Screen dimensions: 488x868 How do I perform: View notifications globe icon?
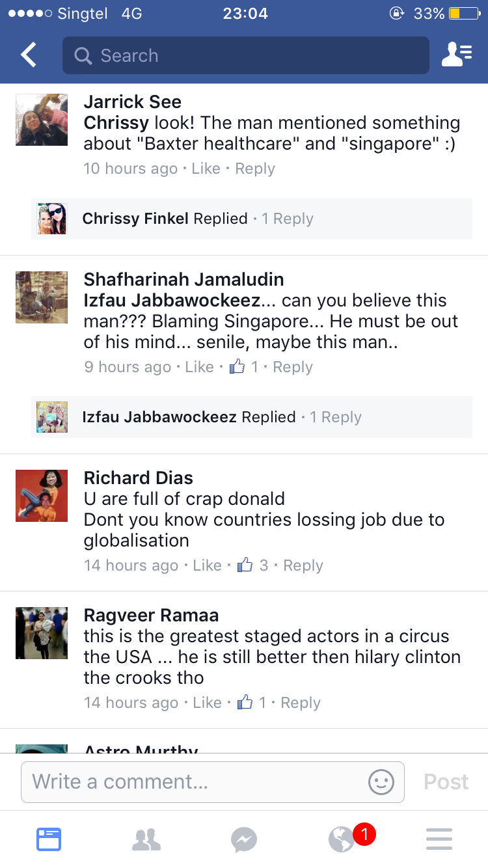342,839
